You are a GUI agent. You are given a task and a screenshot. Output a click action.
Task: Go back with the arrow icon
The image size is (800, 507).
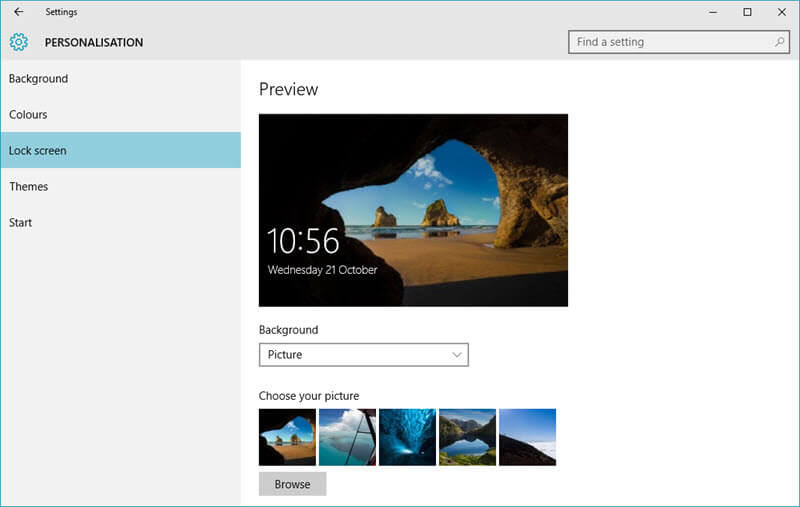coord(18,12)
